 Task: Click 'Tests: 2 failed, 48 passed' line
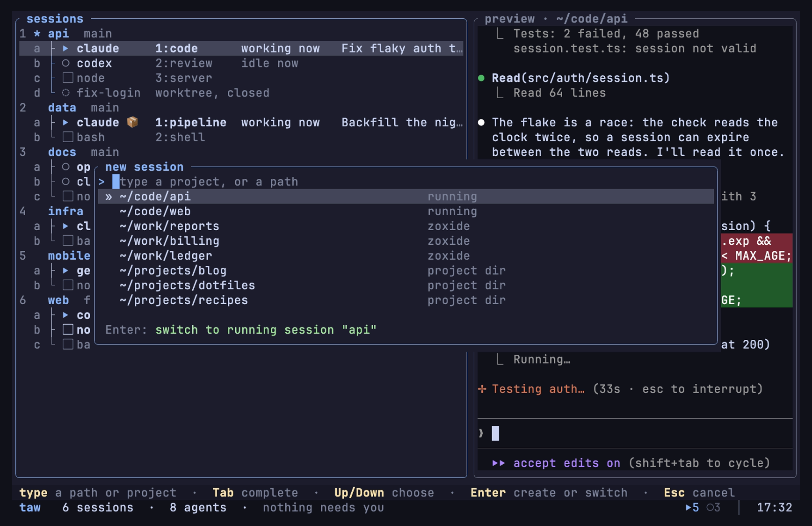pos(606,34)
